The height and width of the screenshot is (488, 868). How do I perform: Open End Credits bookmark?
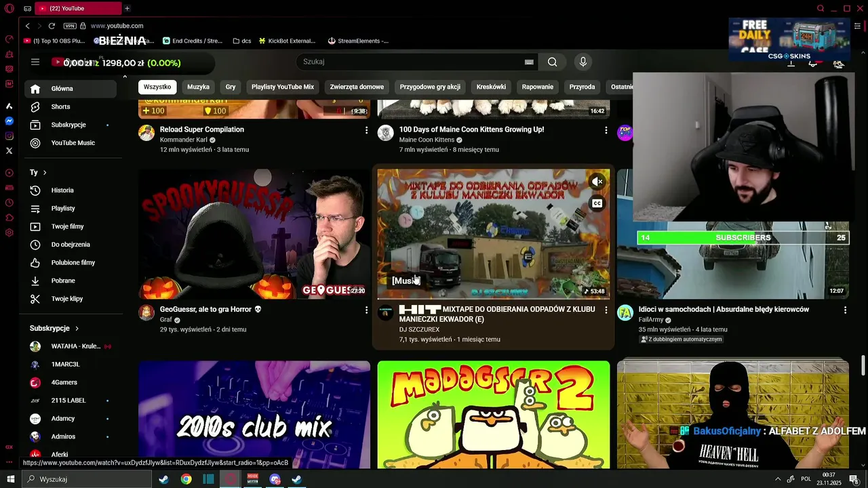pos(193,41)
